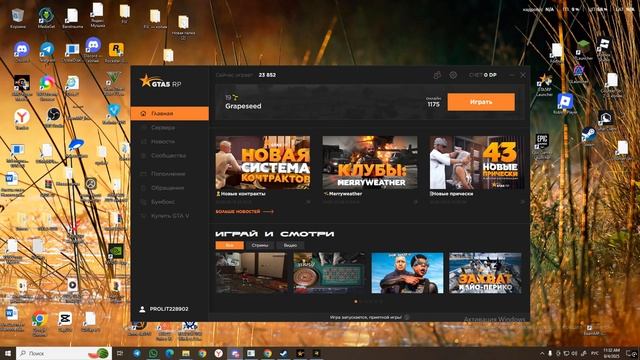The height and width of the screenshot is (360, 640).
Task: Select the NVIDIA desktop icon
Action: (x=116, y=254)
